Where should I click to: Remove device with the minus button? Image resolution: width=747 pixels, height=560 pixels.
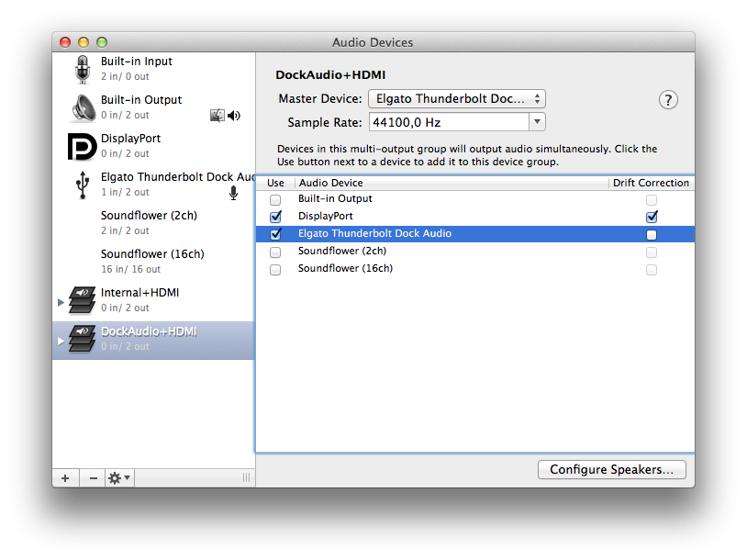[x=94, y=478]
